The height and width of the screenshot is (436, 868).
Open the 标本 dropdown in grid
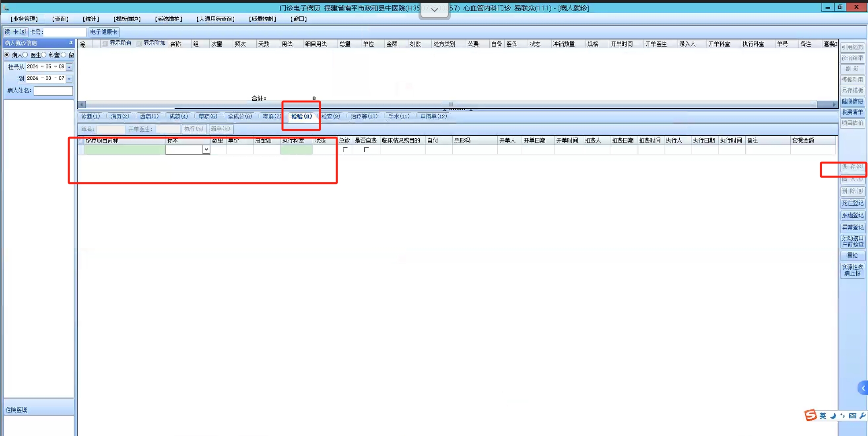tap(206, 149)
